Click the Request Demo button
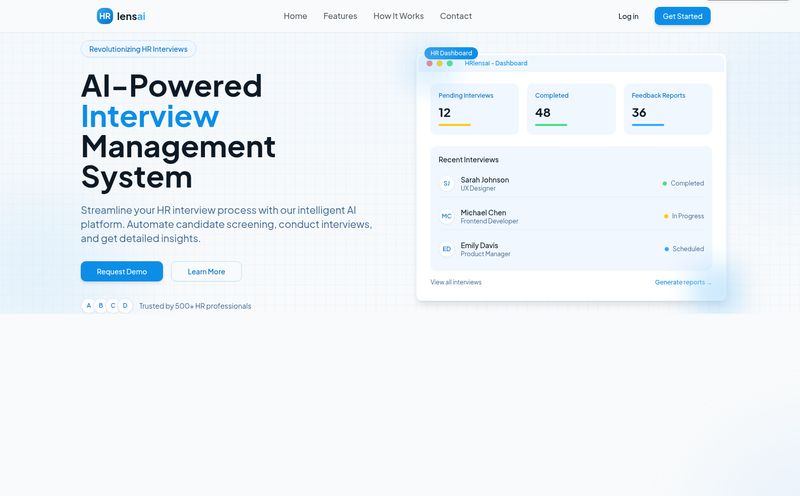Image resolution: width=800 pixels, height=496 pixels. click(122, 271)
